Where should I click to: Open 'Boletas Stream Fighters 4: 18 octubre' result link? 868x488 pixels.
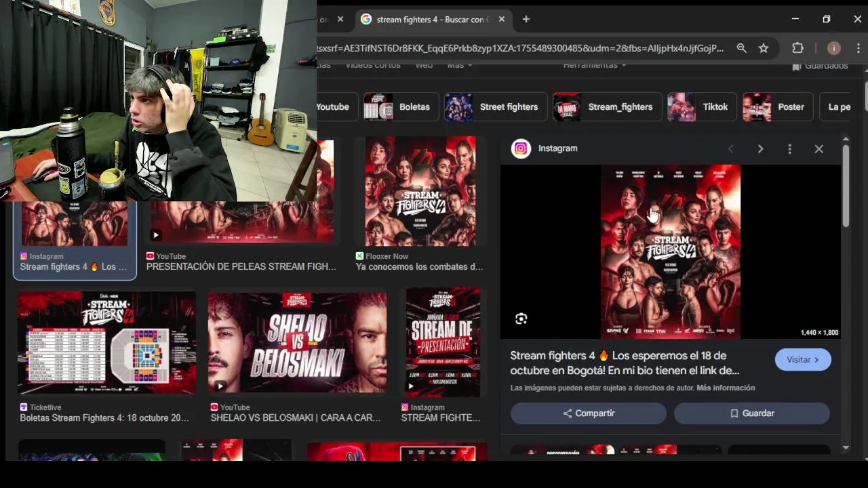(x=104, y=418)
